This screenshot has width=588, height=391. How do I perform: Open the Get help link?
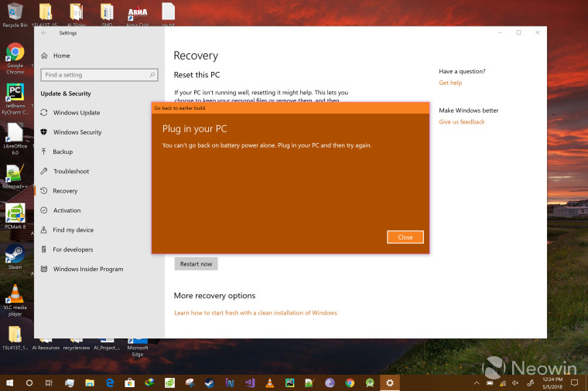[450, 83]
